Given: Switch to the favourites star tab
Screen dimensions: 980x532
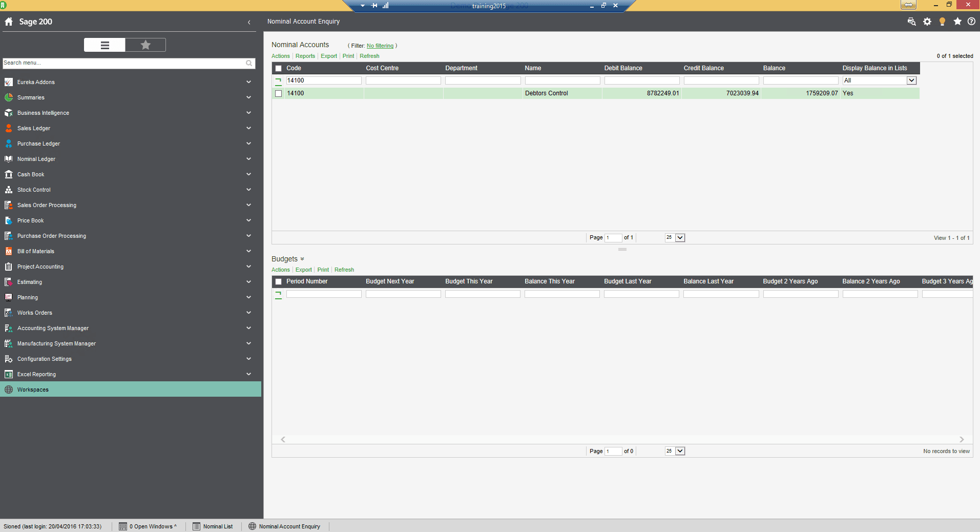Looking at the screenshot, I should [145, 45].
